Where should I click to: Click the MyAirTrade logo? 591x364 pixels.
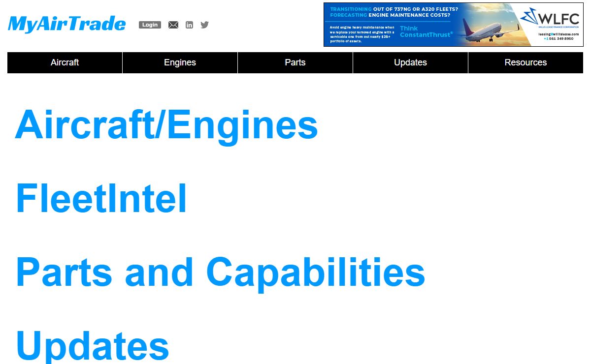pyautogui.click(x=66, y=24)
